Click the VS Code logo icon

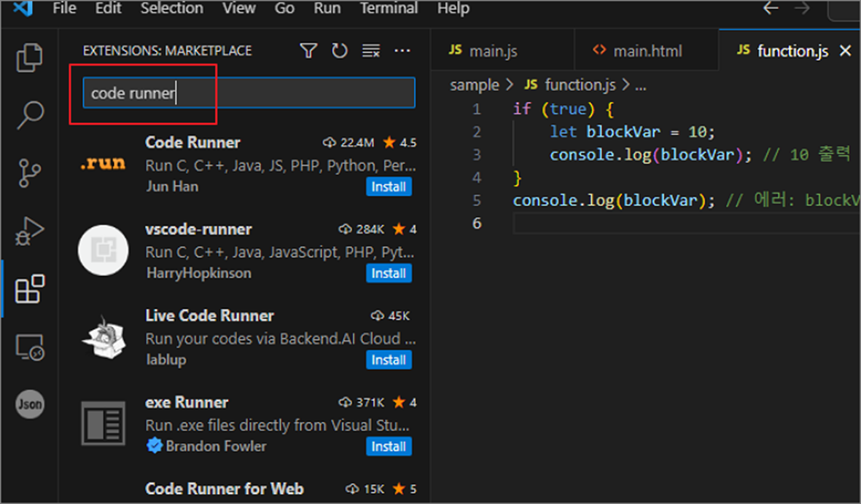[x=23, y=8]
